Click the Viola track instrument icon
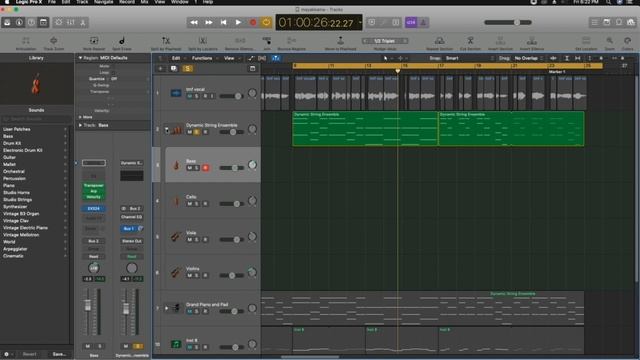 pos(176,237)
